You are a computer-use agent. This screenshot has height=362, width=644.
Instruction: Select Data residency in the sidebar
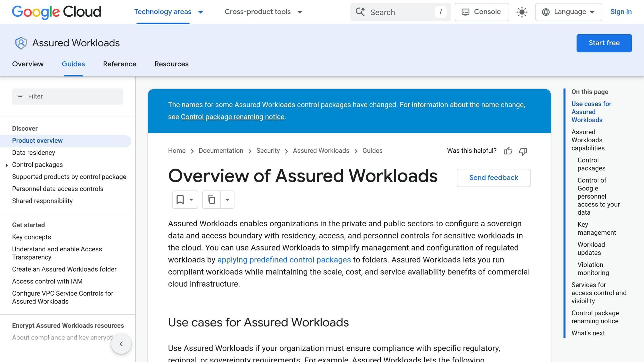[33, 153]
